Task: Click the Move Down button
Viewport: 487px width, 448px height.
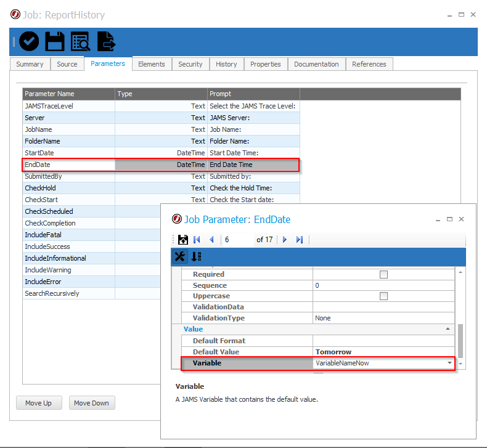Action: click(92, 402)
